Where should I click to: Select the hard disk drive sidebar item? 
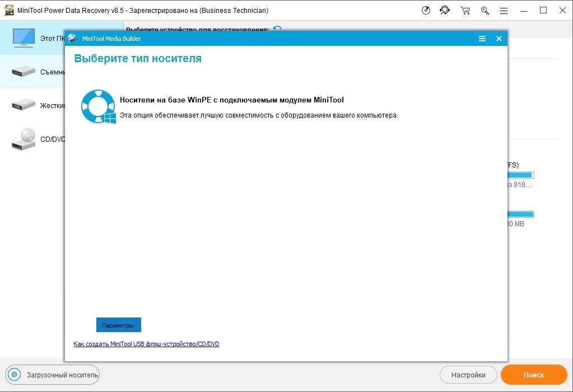click(x=33, y=106)
